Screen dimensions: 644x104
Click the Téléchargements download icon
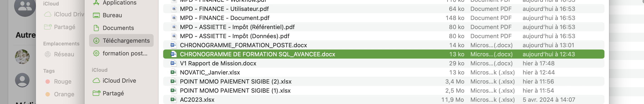96,41
